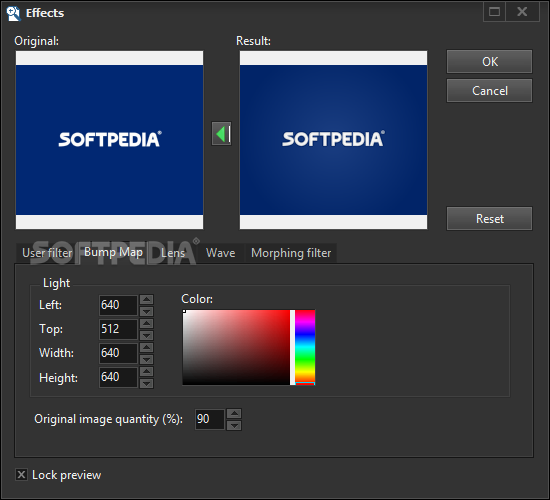The height and width of the screenshot is (500, 550).
Task: Confirm effects with the OK button
Action: tap(489, 62)
